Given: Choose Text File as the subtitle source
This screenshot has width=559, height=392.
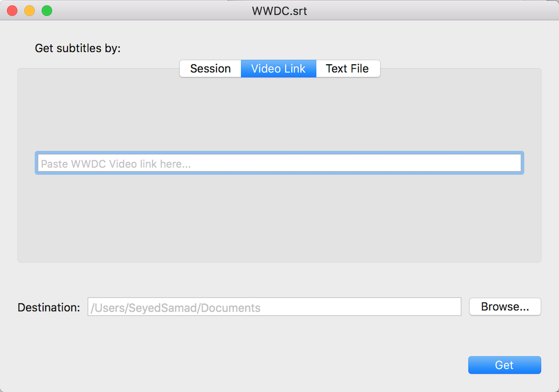Looking at the screenshot, I should tap(348, 69).
